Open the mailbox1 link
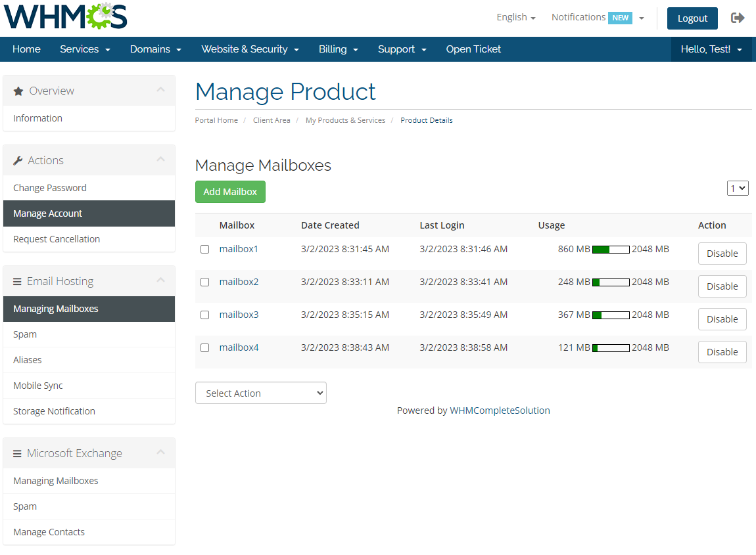The width and height of the screenshot is (756, 555). [x=239, y=249]
